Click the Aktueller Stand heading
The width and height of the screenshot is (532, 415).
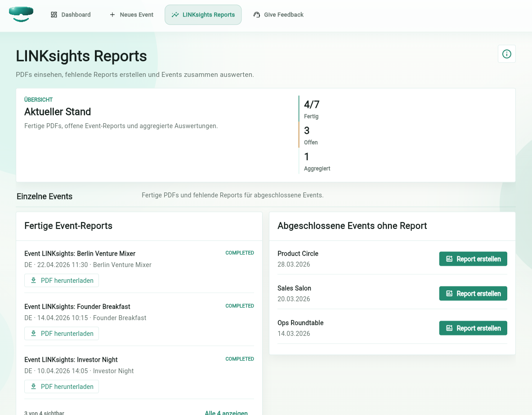coord(58,112)
